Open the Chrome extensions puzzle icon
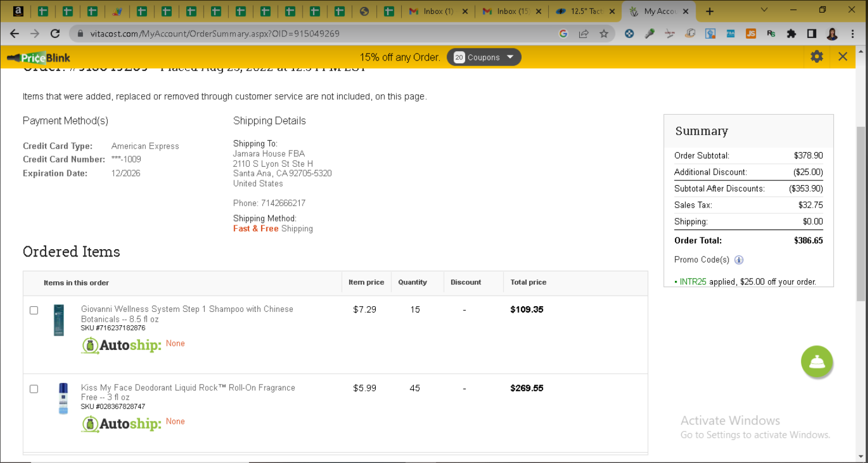 pyautogui.click(x=791, y=34)
